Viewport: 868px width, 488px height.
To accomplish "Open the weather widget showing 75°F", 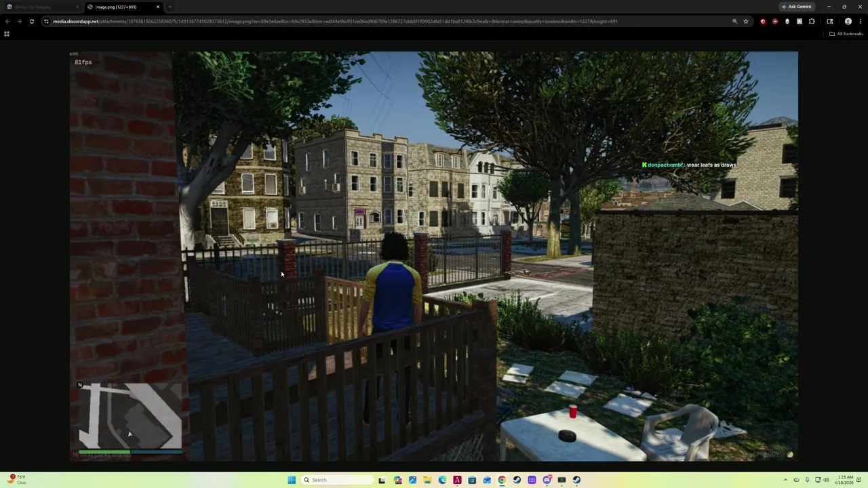I will 16,480.
